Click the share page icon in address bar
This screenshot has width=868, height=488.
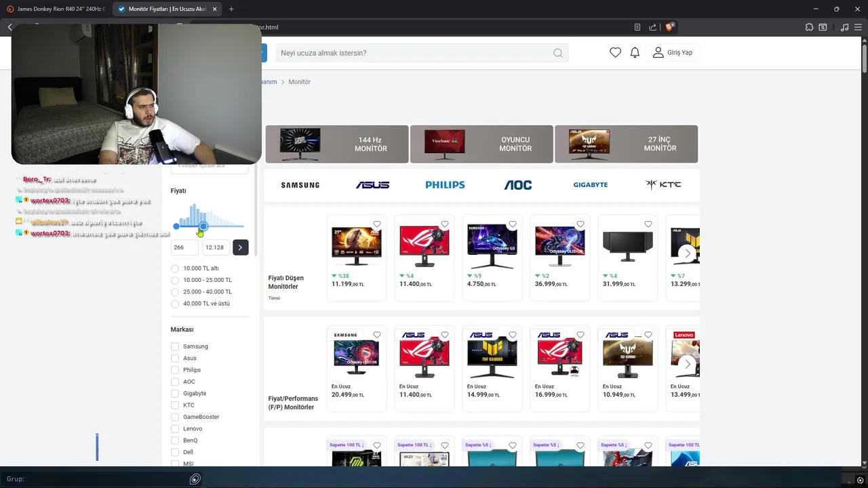[653, 27]
